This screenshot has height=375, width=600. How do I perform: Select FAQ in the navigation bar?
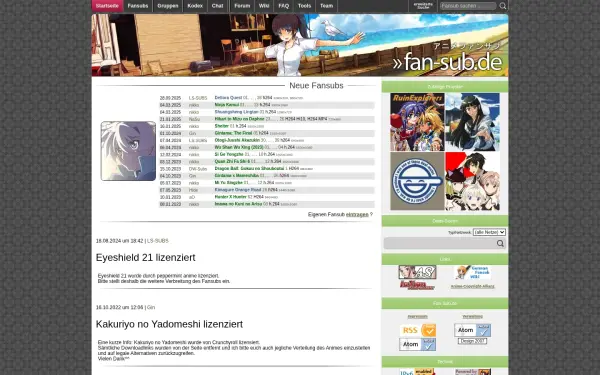tap(284, 6)
